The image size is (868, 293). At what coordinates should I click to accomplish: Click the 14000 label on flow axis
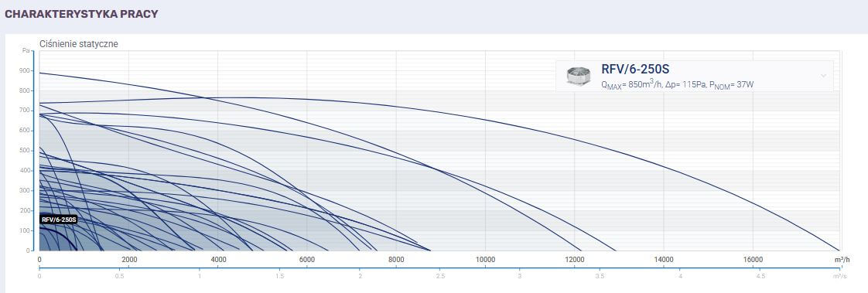pos(664,260)
